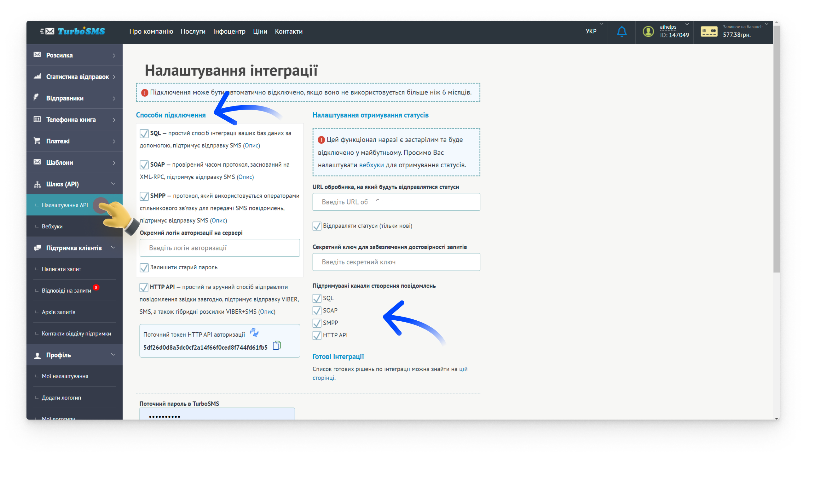
Task: Click the Розсилка envelope icon
Action: (38, 55)
